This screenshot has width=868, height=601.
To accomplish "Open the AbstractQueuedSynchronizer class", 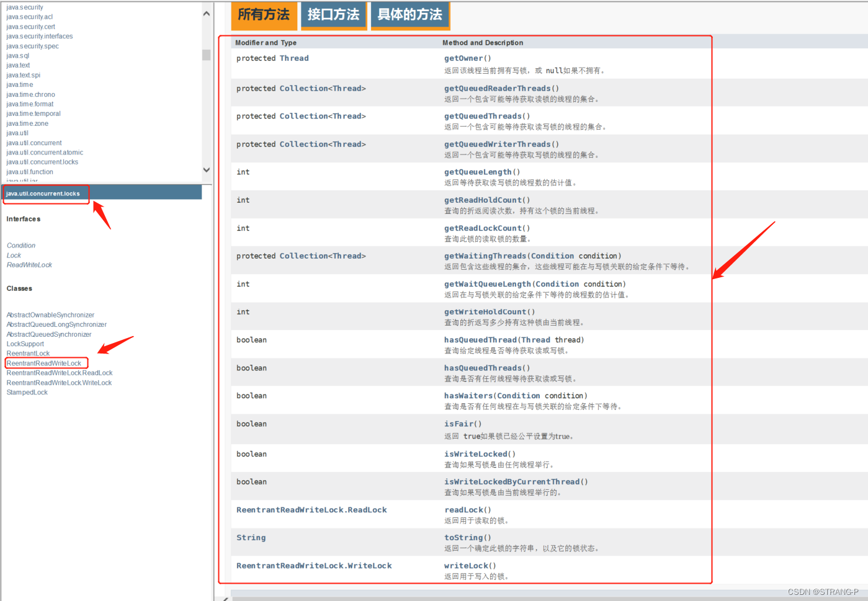I will coord(49,334).
